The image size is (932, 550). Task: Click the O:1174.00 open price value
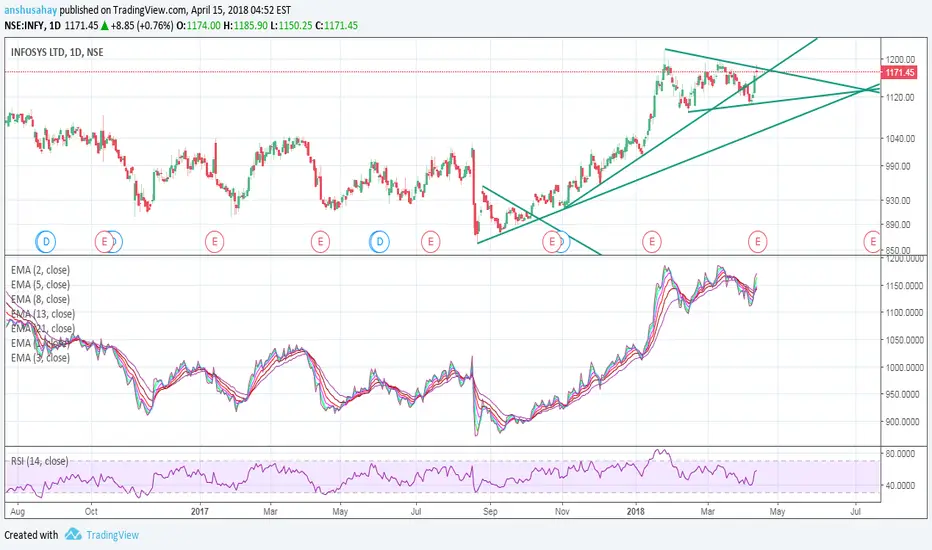[x=198, y=26]
